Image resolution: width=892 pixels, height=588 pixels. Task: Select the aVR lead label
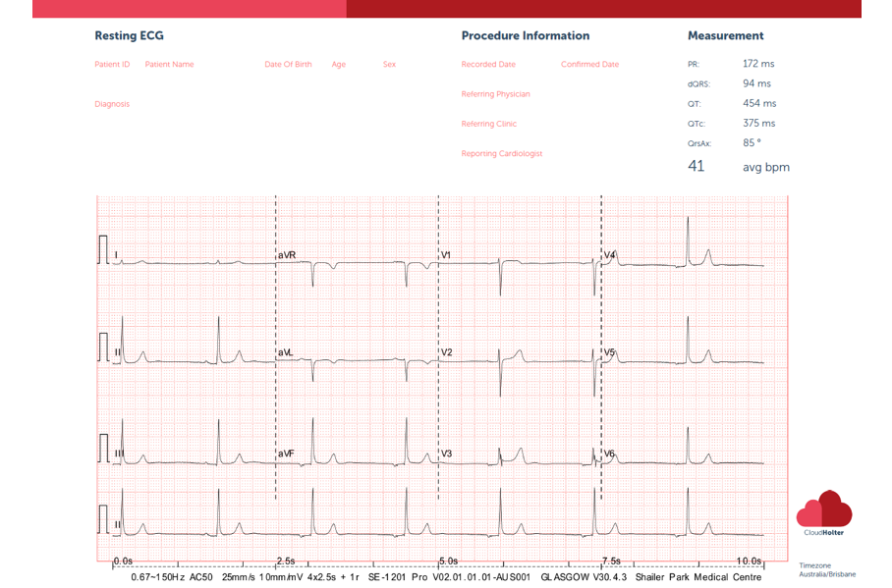pyautogui.click(x=287, y=255)
